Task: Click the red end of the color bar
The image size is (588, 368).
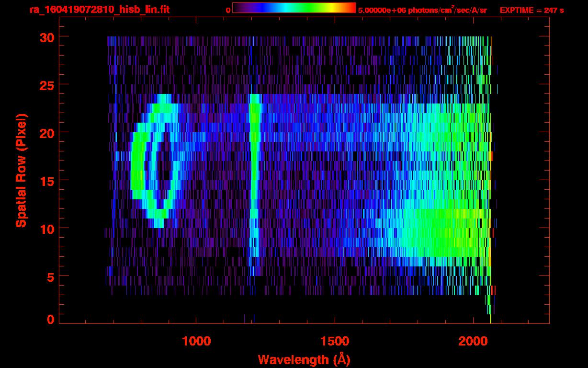Action: [x=351, y=8]
